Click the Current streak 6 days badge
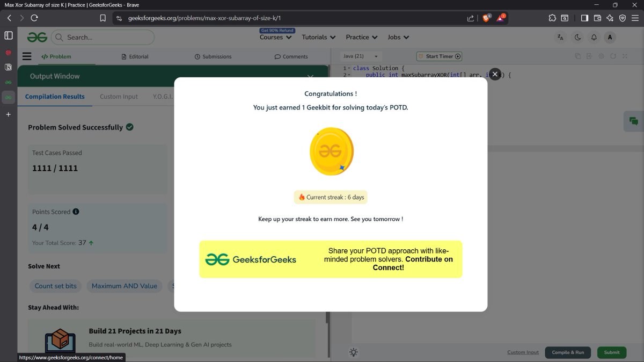Viewport: 644px width, 362px height. pyautogui.click(x=331, y=197)
